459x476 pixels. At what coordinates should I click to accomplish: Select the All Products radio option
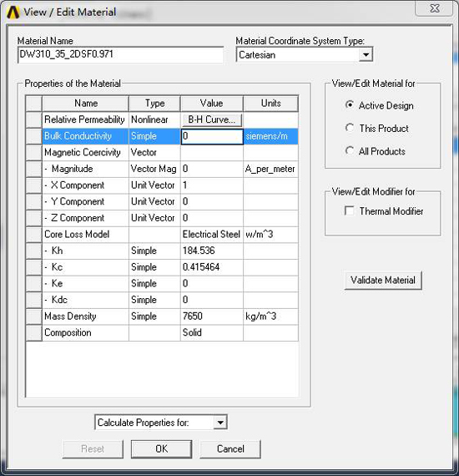350,150
